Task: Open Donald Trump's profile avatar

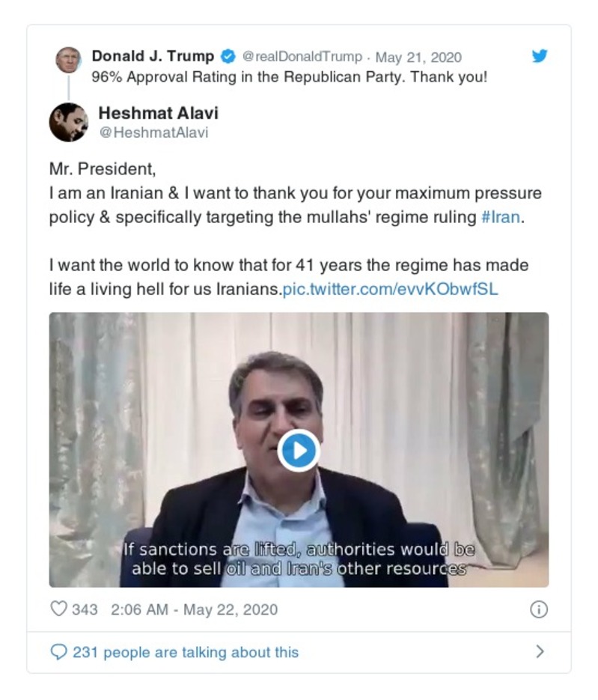Action: (67, 56)
